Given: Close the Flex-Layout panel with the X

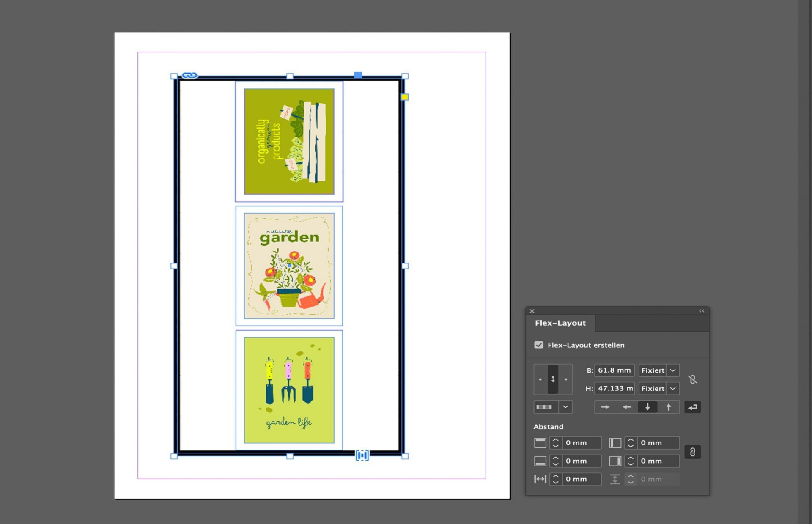Looking at the screenshot, I should tap(532, 311).
